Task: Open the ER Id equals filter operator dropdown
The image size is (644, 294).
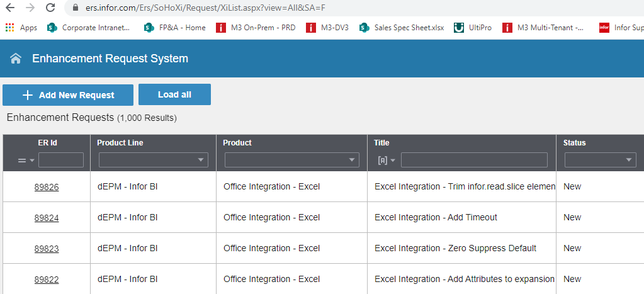Action: [26, 160]
